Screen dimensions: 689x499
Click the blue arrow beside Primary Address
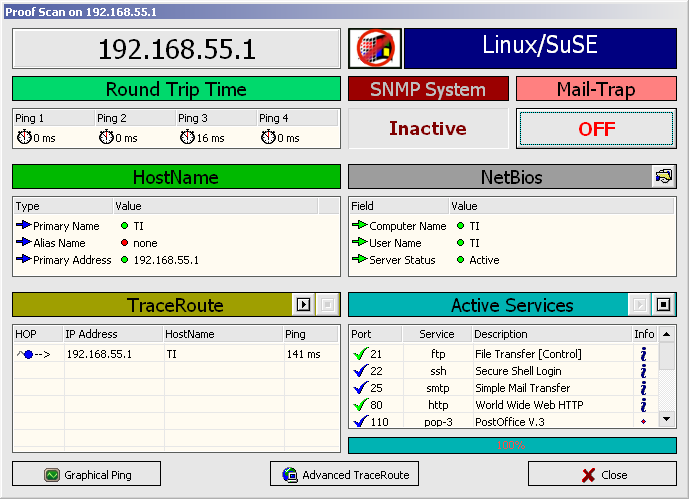23,259
